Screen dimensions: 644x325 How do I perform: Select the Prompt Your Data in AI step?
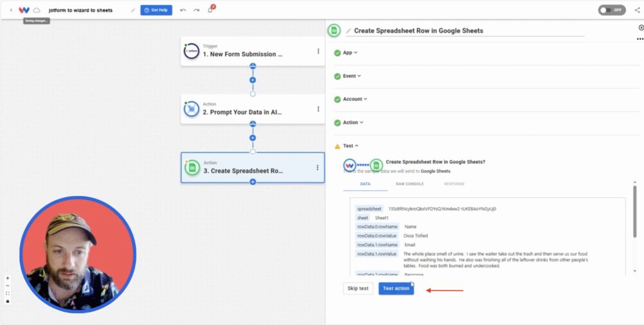click(x=252, y=109)
